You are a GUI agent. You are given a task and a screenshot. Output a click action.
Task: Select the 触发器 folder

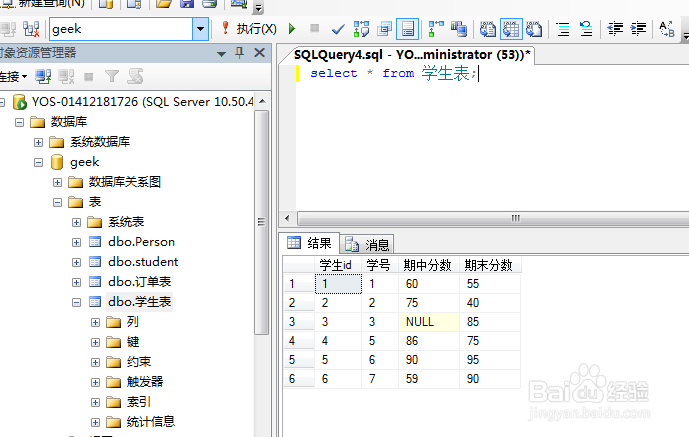click(x=145, y=382)
